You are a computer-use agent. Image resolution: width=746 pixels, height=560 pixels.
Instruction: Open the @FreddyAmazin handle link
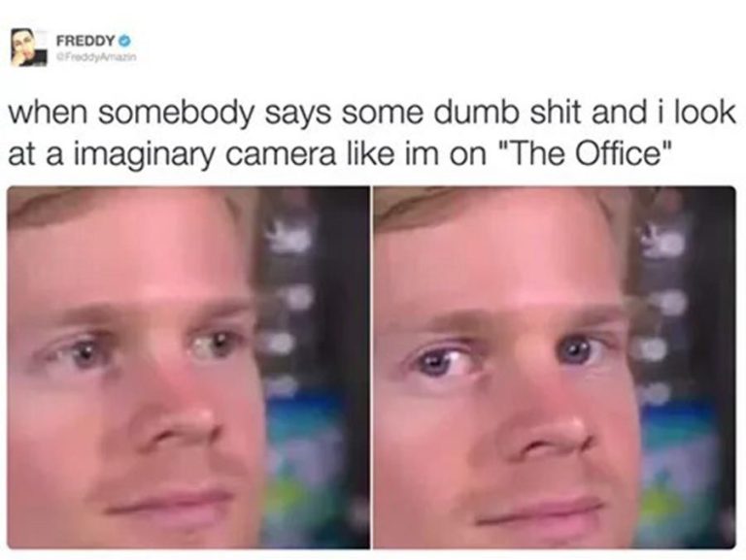96,56
